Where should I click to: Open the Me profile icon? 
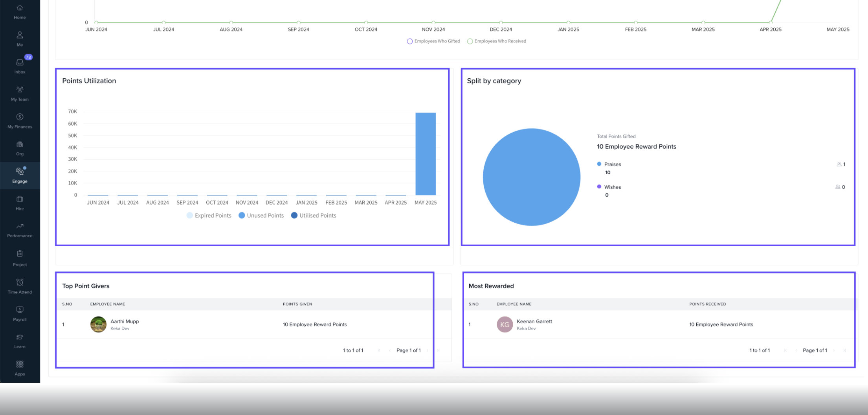[x=20, y=39]
